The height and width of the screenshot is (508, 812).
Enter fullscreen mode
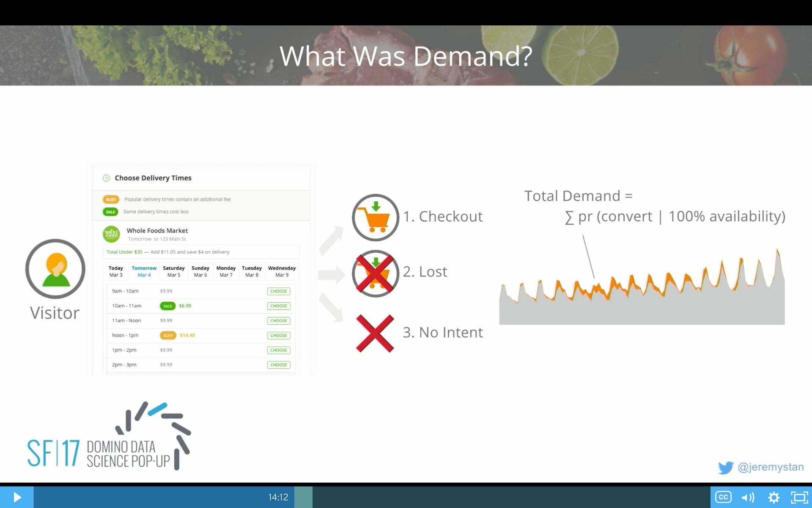tap(799, 497)
